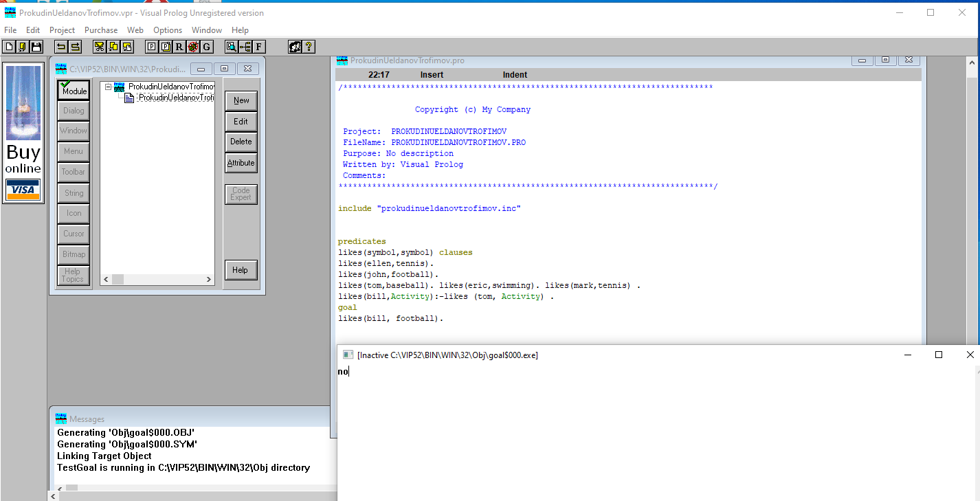Open the Window menu
The width and height of the screenshot is (980, 501).
click(x=207, y=30)
